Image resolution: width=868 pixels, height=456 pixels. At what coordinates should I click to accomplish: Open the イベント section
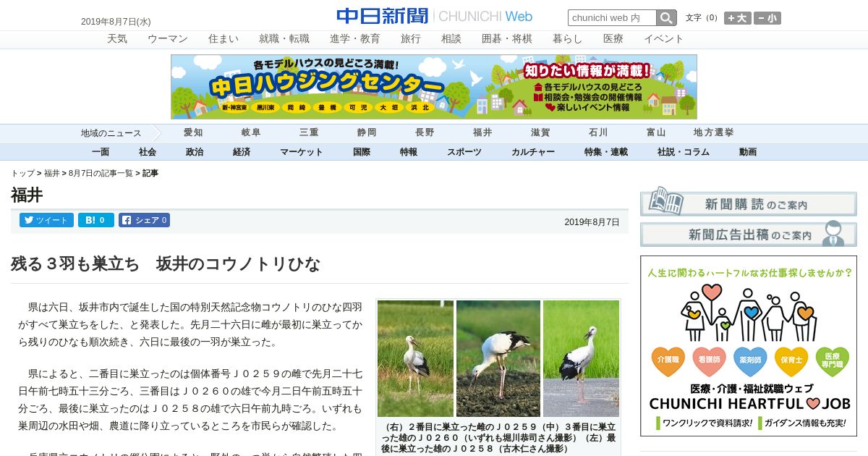[x=664, y=39]
